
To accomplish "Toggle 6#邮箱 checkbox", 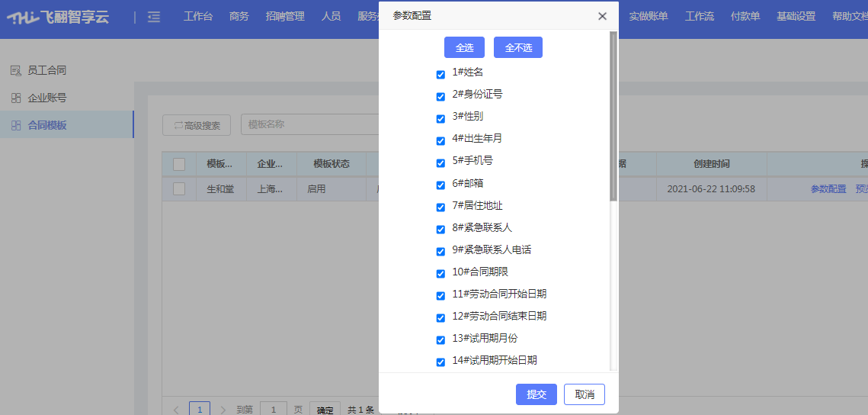I will (440, 185).
